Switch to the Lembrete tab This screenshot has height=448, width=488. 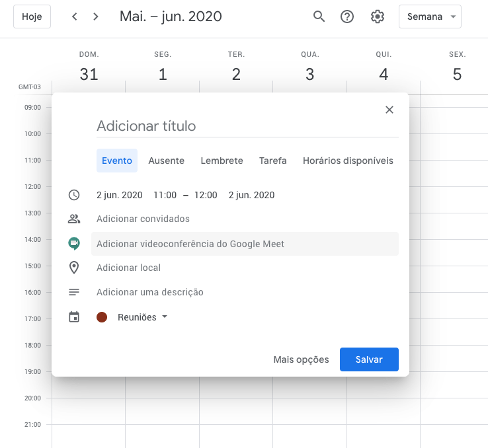coord(222,161)
